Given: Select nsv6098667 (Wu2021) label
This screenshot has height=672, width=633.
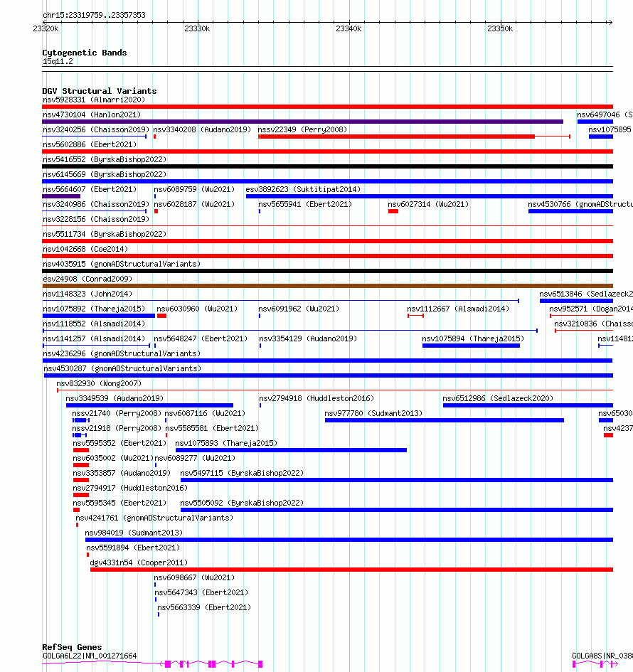Looking at the screenshot, I should tap(194, 578).
